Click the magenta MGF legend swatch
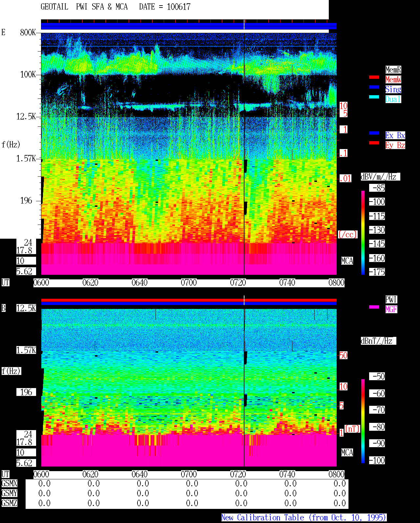The image size is (420, 523). [x=374, y=307]
